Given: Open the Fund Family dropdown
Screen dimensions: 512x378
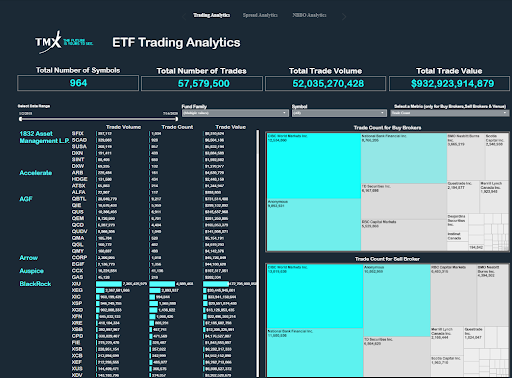Looking at the screenshot, I should tap(235, 113).
